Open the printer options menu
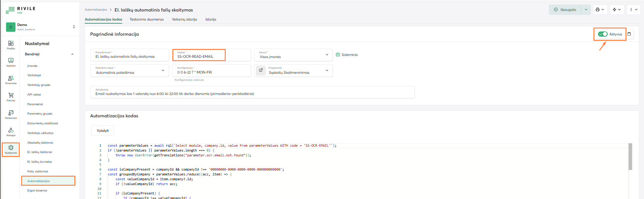The height and width of the screenshot is (199, 644). click(x=600, y=10)
